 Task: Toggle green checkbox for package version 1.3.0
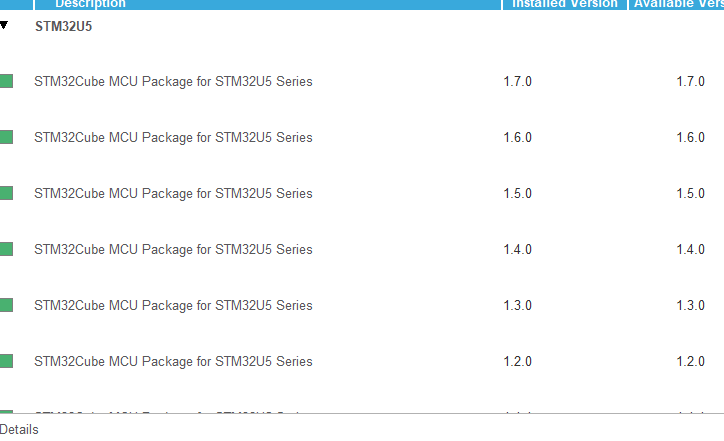[6, 305]
